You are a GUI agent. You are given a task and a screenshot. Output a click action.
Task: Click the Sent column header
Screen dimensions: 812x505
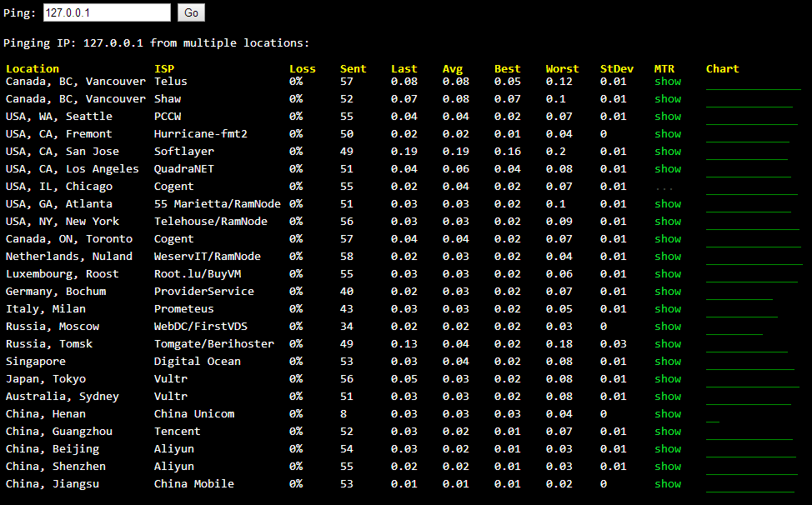coord(353,69)
